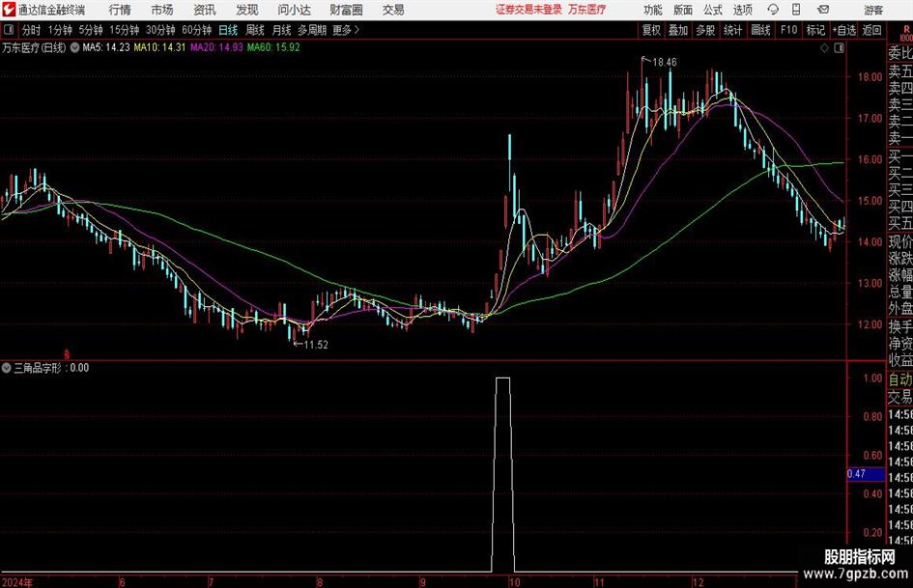Click the red 万东医疗 link in title bar

587,10
